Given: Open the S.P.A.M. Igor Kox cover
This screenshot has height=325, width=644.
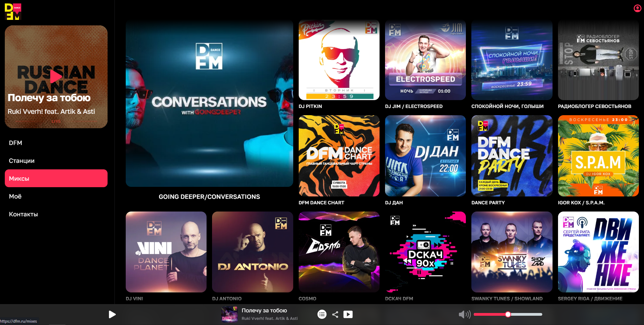Looking at the screenshot, I should (598, 156).
